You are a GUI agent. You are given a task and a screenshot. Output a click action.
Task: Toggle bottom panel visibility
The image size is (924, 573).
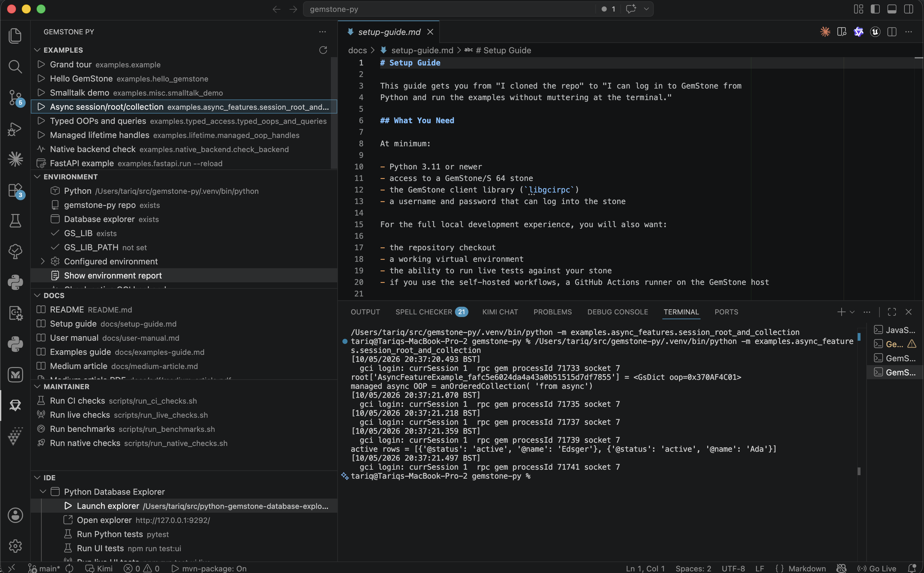(892, 9)
